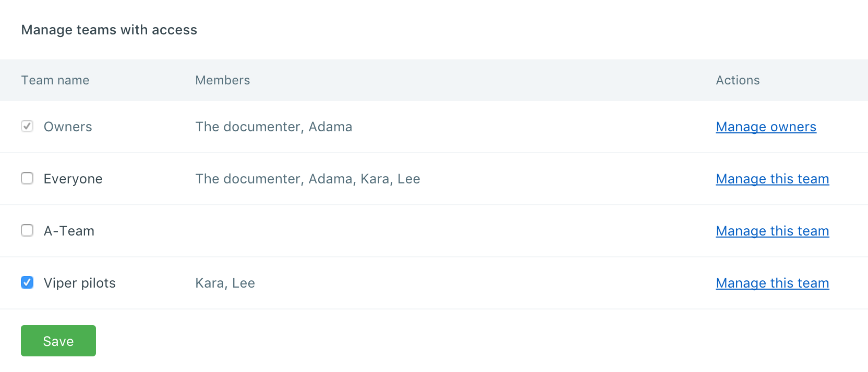
Task: Open Manage this team for A-Team
Action: click(x=772, y=231)
